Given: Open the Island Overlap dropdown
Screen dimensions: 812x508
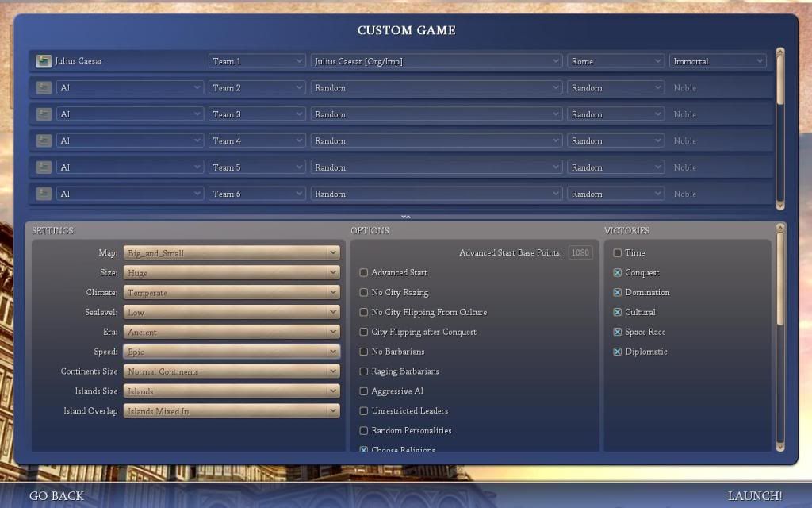Looking at the screenshot, I should pos(232,410).
